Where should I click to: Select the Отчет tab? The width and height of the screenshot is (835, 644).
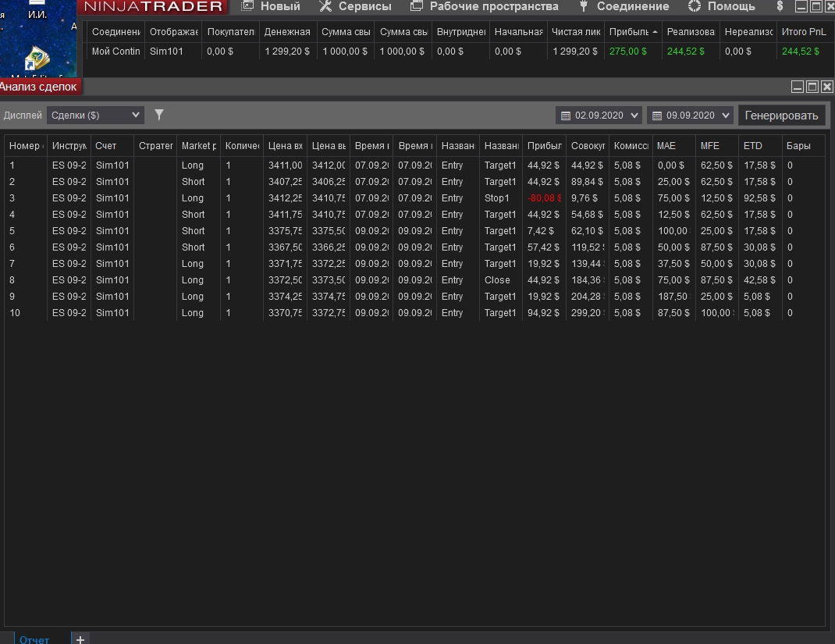(x=34, y=639)
